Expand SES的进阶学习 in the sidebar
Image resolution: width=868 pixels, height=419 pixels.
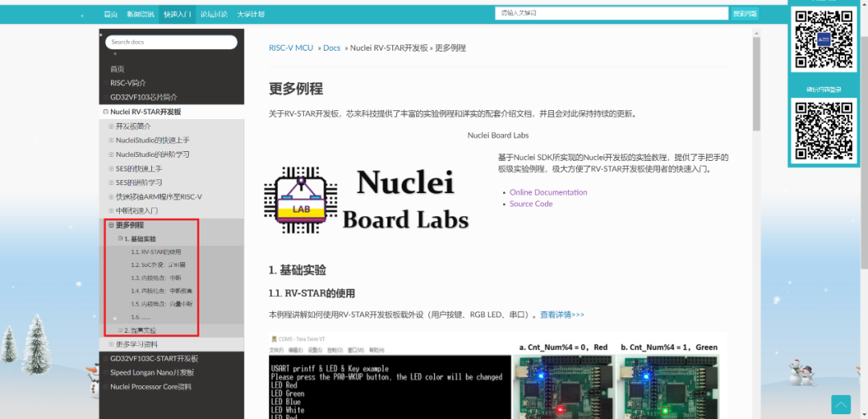[x=111, y=183]
